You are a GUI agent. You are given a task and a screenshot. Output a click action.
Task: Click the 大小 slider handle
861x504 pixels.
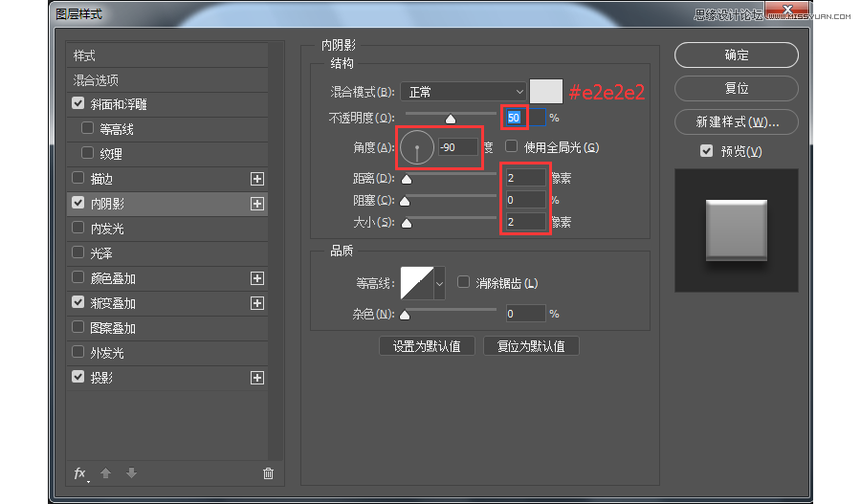[407, 223]
